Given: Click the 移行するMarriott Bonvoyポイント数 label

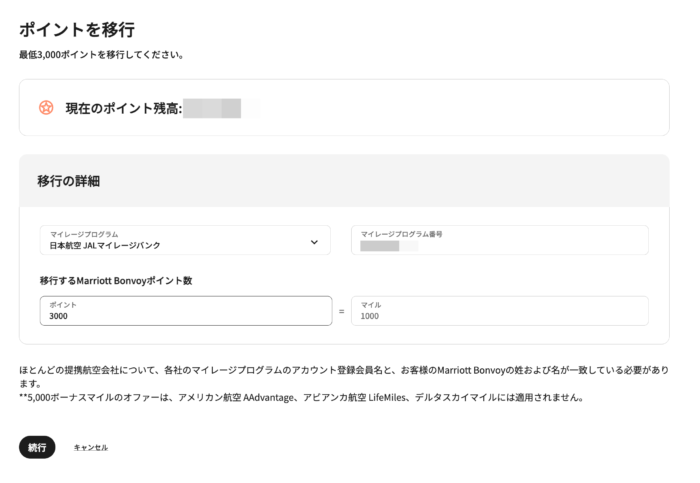Looking at the screenshot, I should (116, 280).
